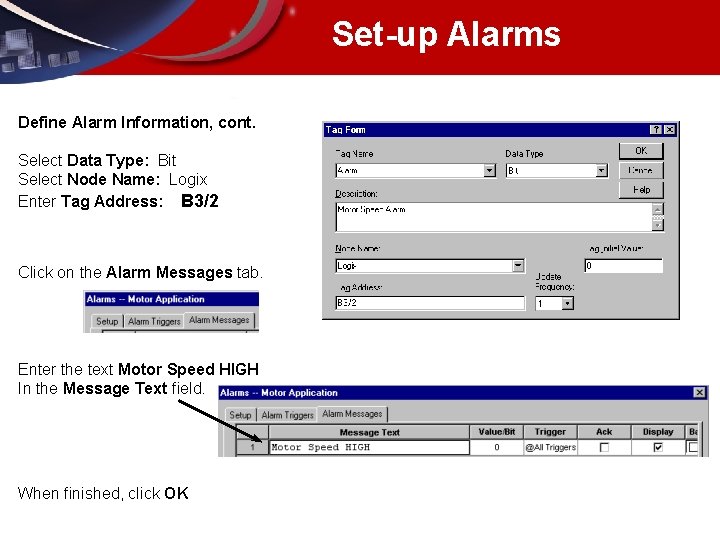
Task: Close the Alarms – Motor Application window
Action: [699, 393]
